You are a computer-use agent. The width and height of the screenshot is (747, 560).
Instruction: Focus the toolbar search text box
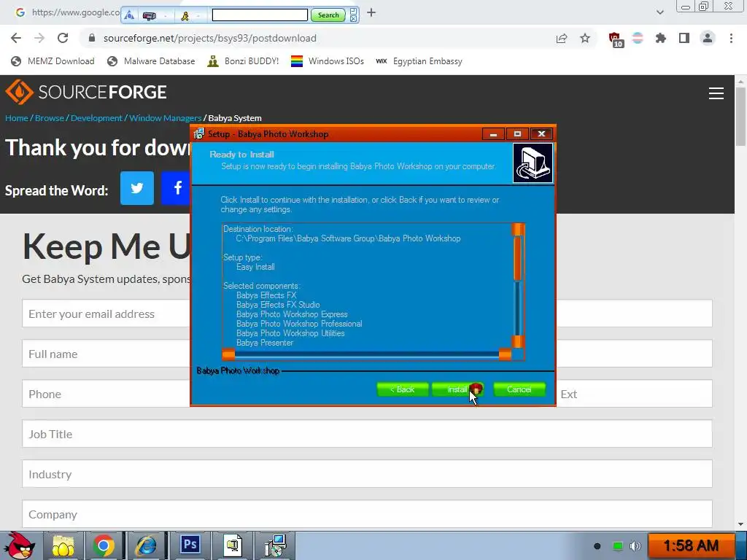[260, 15]
